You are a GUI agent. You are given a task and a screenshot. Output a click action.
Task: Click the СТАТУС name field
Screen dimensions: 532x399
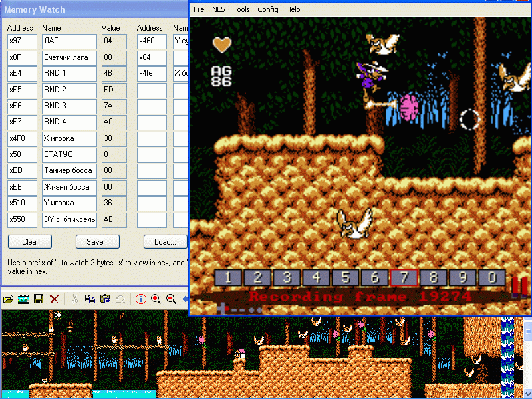pyautogui.click(x=69, y=155)
